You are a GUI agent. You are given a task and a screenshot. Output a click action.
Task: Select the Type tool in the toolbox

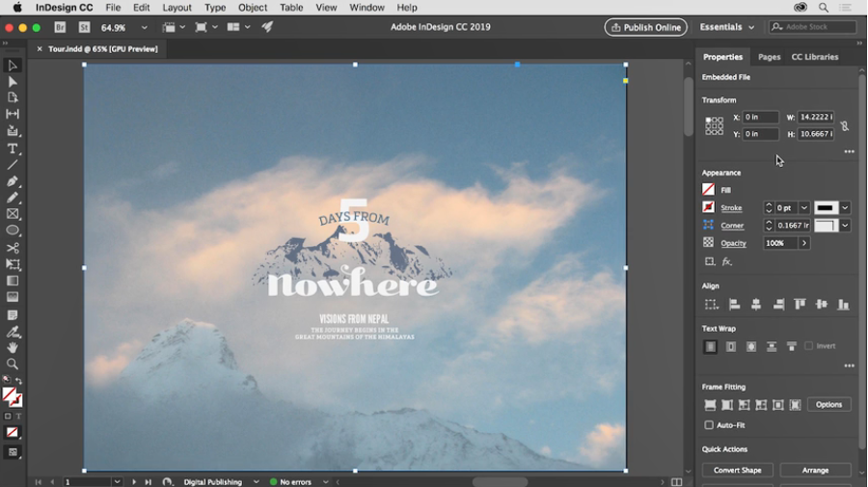point(13,149)
